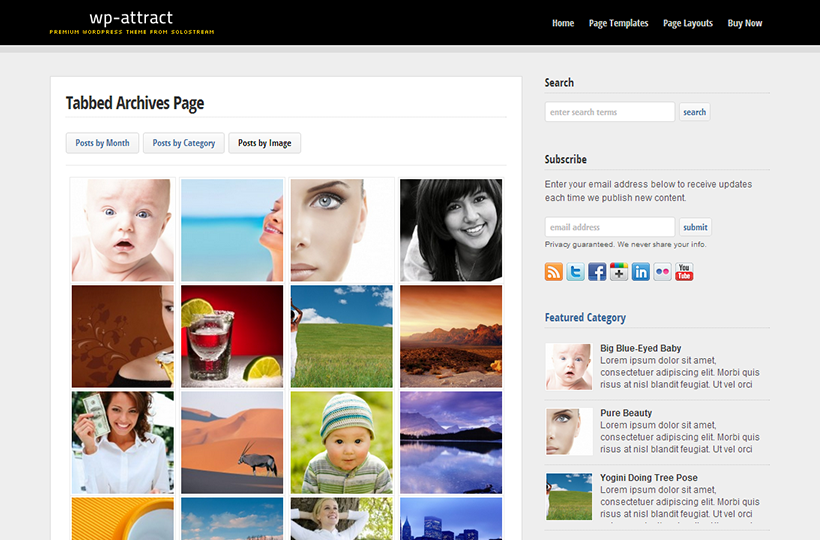Focus the email address field
The width and height of the screenshot is (820, 540).
pos(610,227)
